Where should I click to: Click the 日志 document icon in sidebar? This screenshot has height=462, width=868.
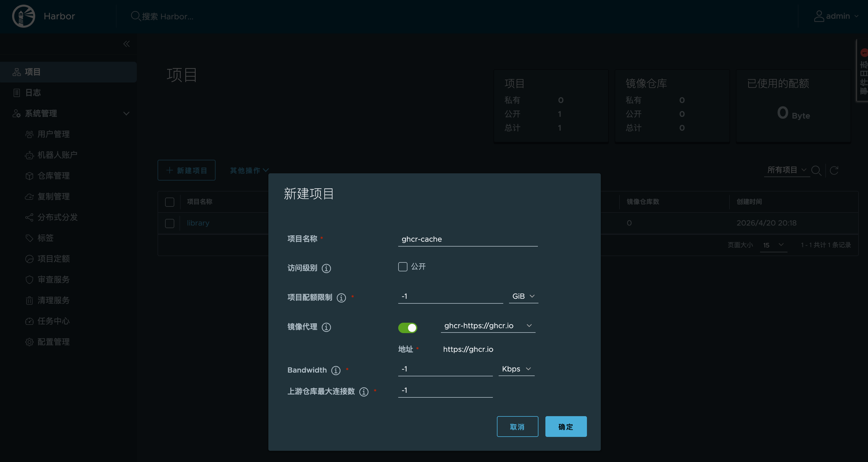pos(16,93)
